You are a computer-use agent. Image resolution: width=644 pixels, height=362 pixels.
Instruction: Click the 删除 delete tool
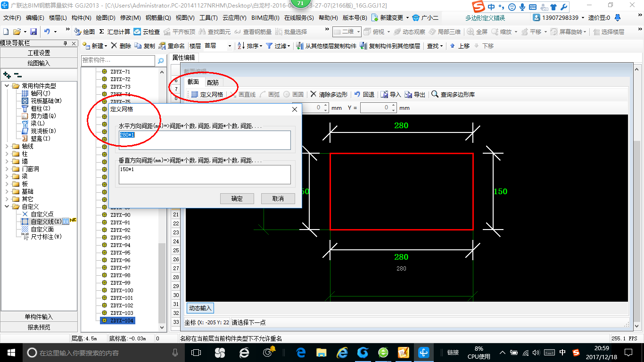coord(121,46)
